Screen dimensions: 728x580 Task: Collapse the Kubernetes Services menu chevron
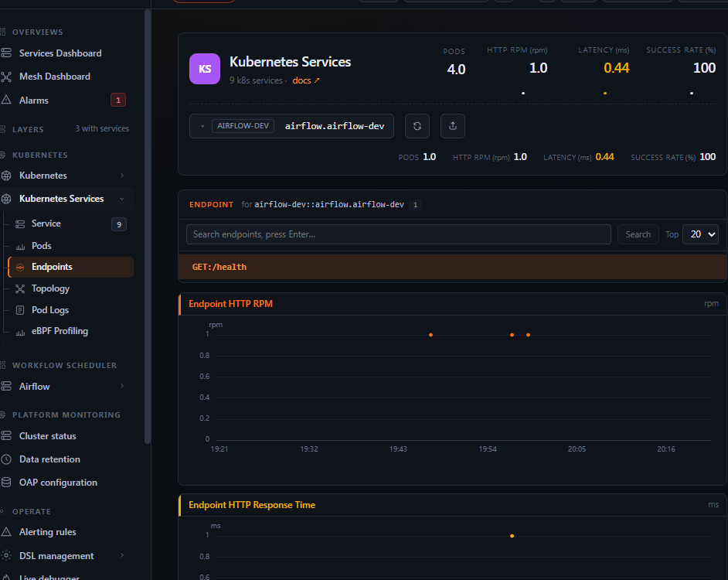tap(122, 199)
